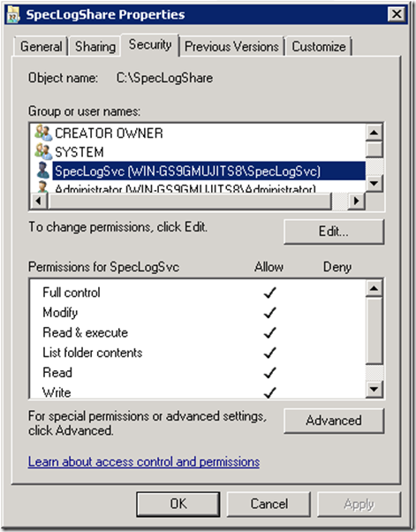Image resolution: width=416 pixels, height=532 pixels.
Task: Switch to the Sharing tab
Action: (95, 47)
